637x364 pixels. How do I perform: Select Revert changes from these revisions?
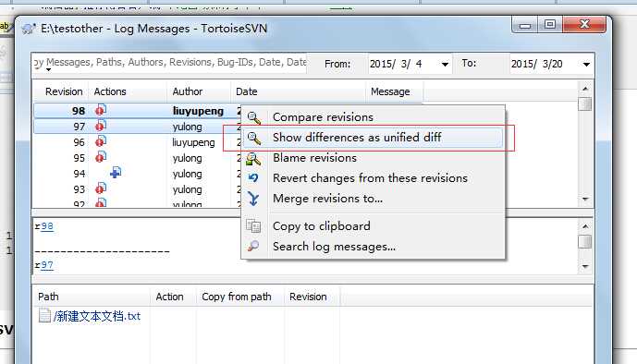pos(370,178)
